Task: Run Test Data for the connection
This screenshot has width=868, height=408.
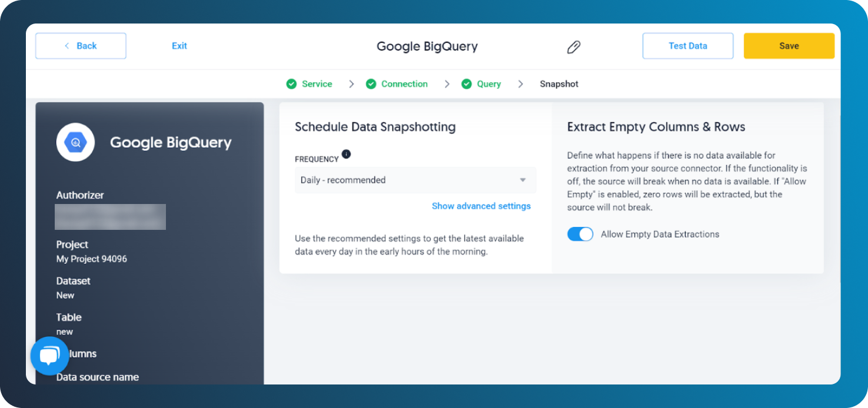Action: coord(687,45)
